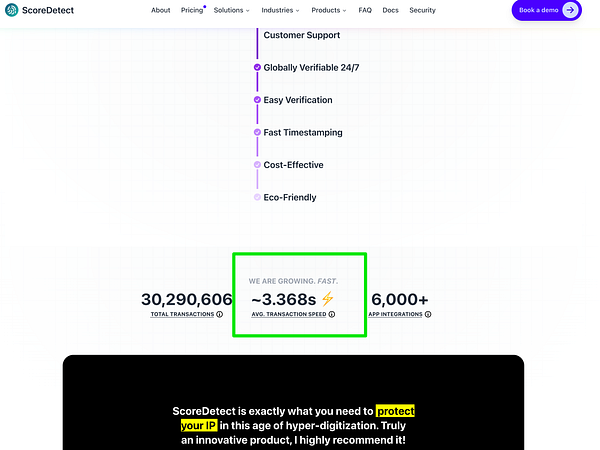600x450 pixels.
Task: Click checkmark bullet for Eco-Friendly
Action: click(257, 197)
